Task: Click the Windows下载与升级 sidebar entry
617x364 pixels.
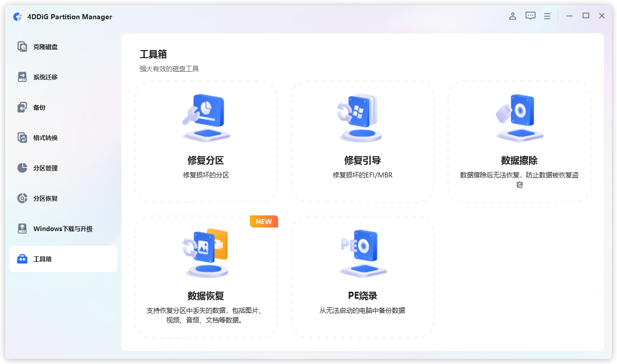Action: 22,229
